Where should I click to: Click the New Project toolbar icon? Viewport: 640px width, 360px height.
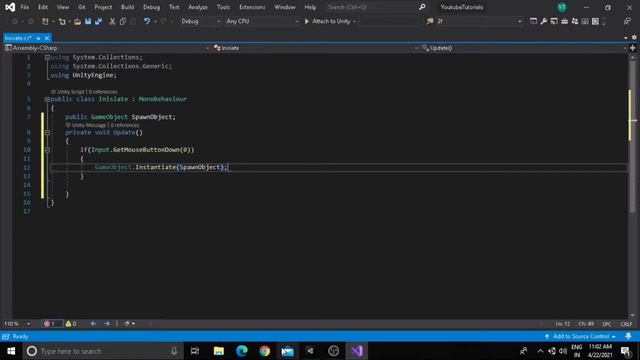click(45, 21)
